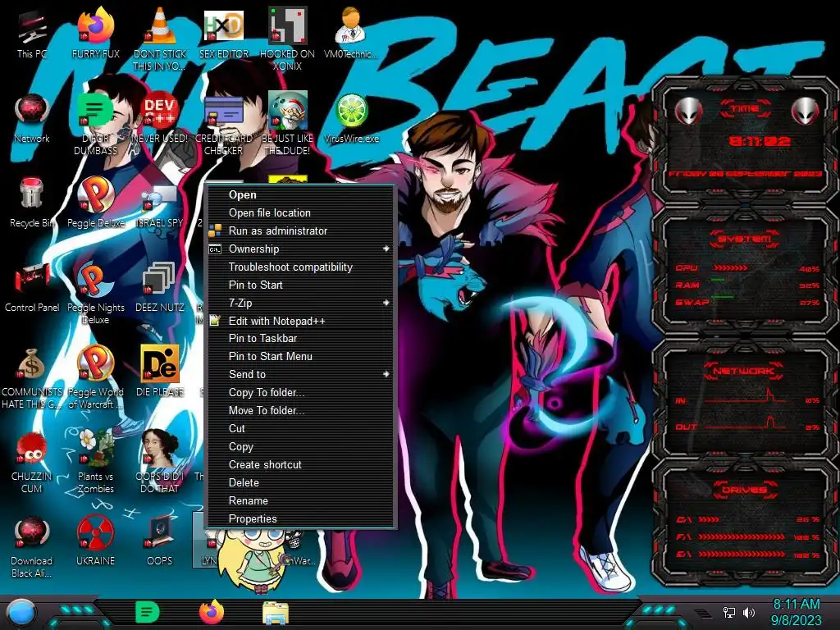Open the green chat app on taskbar
The image size is (840, 630).
148,613
